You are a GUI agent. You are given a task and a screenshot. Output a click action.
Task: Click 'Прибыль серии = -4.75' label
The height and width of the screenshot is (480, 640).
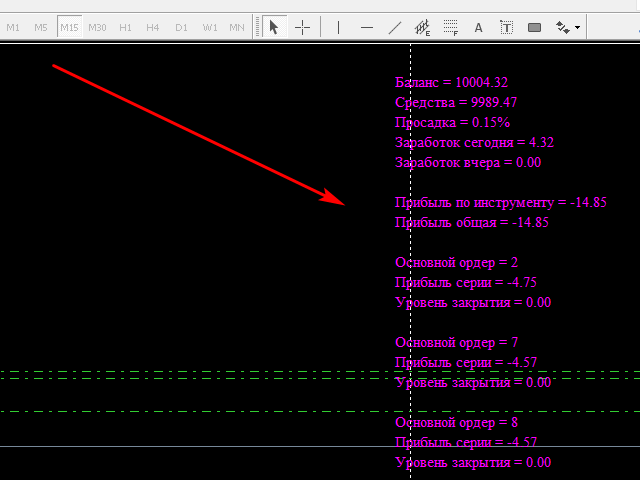[466, 282]
